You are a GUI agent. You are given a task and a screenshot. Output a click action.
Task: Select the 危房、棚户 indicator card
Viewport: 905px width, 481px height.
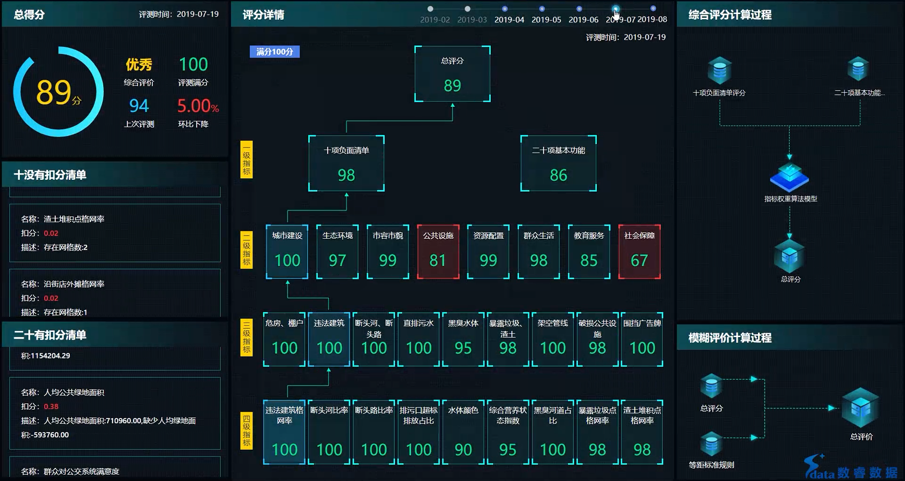284,340
